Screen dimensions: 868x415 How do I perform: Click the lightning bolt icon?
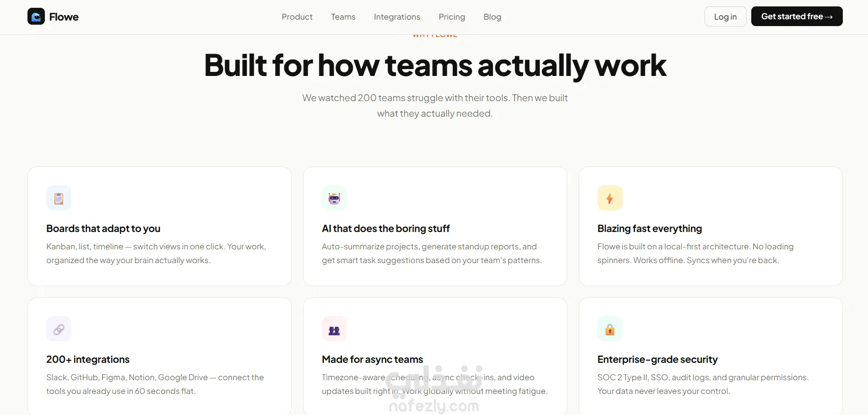[610, 198]
